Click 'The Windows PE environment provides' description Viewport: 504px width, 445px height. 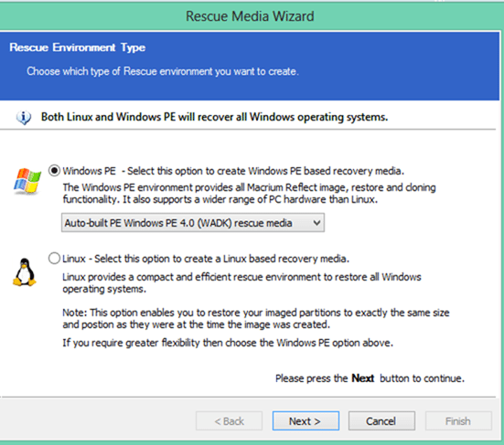[249, 194]
